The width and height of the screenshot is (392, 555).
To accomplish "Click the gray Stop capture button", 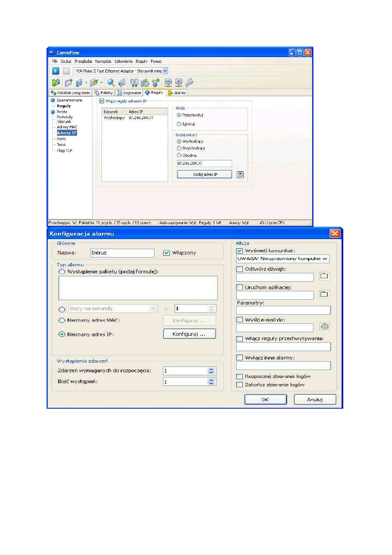I will tap(66, 71).
